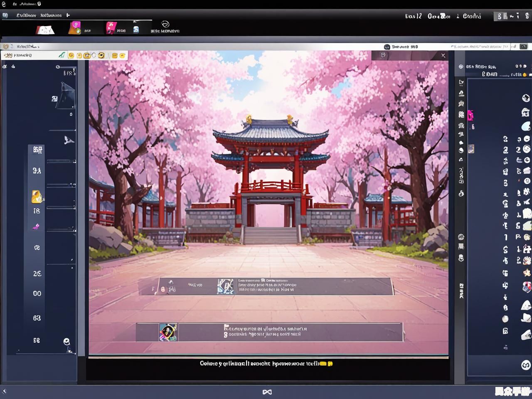Collapse the panel with the bottom-left chevron
Screen dimensions: 532x399
click(5, 391)
